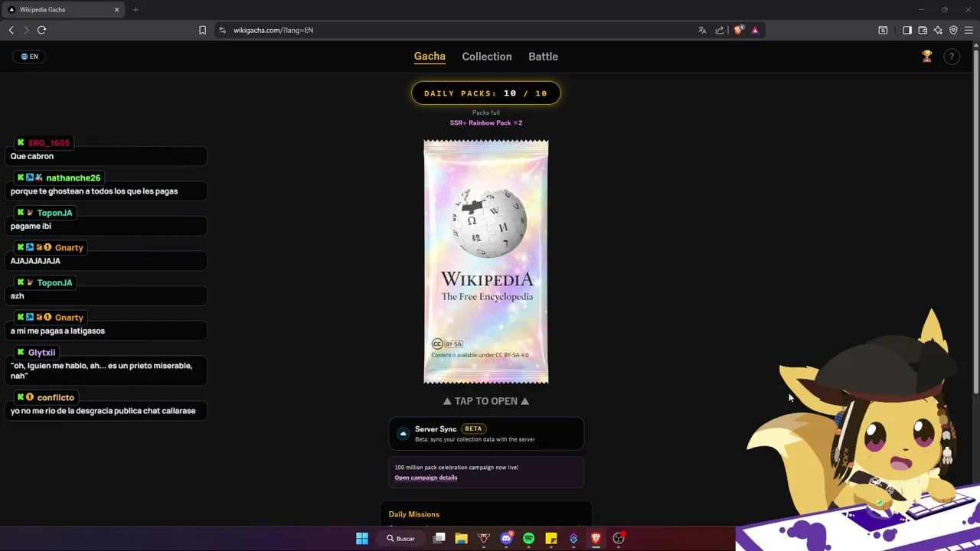Image resolution: width=980 pixels, height=551 pixels.
Task: Follow the Open campaign details link
Action: [426, 478]
